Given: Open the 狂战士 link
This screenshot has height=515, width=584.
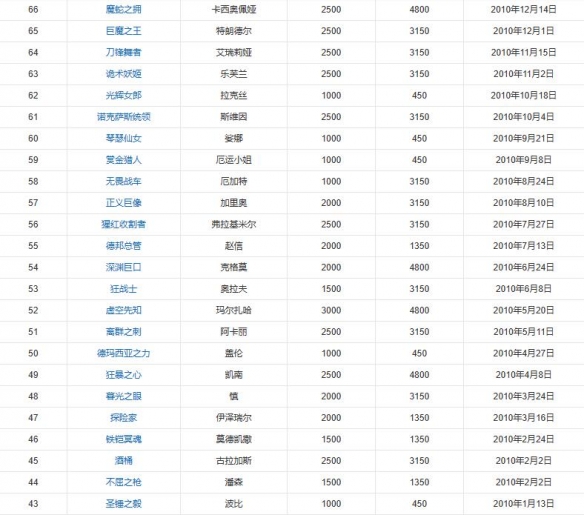Looking at the screenshot, I should pyautogui.click(x=124, y=289).
